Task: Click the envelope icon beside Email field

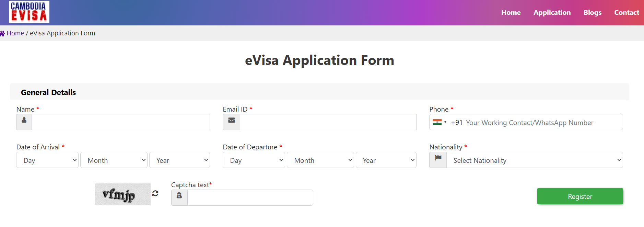Action: pos(232,120)
